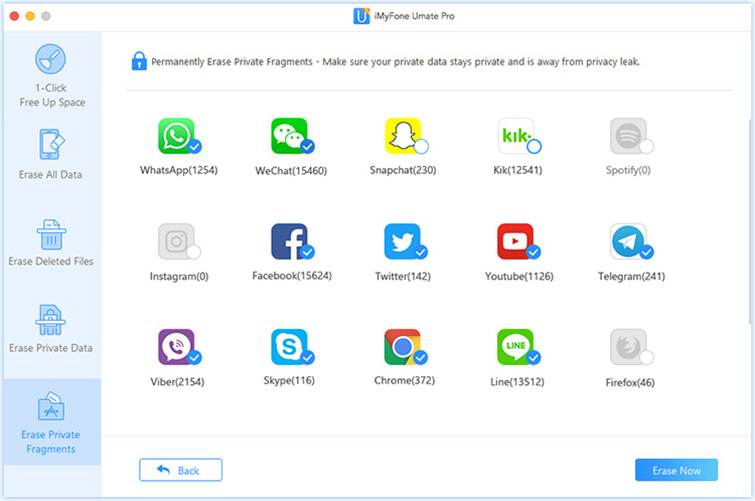Click the Back button
The width and height of the screenshot is (755, 501).
[181, 470]
